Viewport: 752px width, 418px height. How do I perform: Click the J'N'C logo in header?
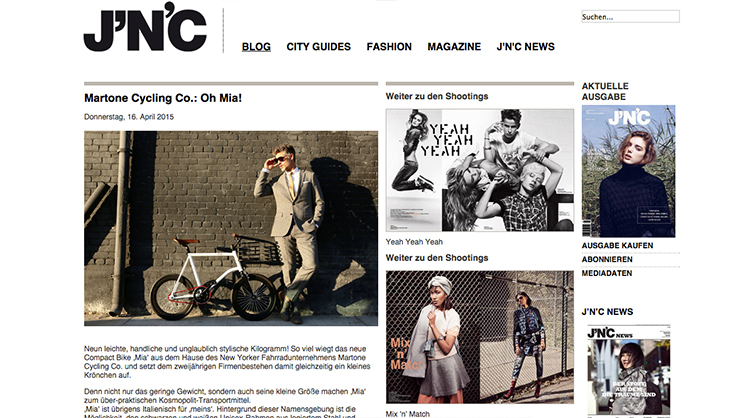point(145,27)
